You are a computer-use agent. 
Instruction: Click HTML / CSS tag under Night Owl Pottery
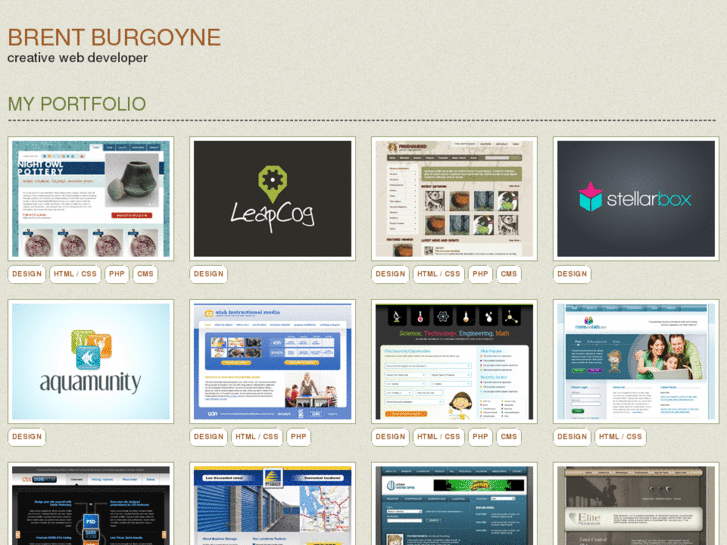click(x=75, y=274)
